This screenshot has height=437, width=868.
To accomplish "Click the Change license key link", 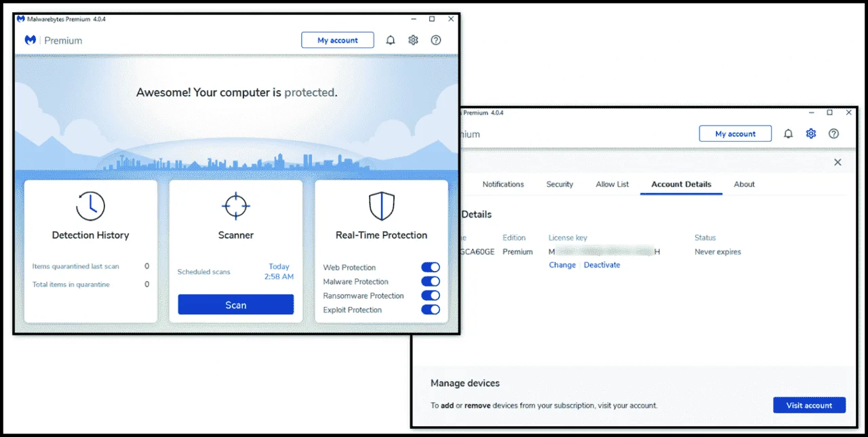I will (x=562, y=265).
